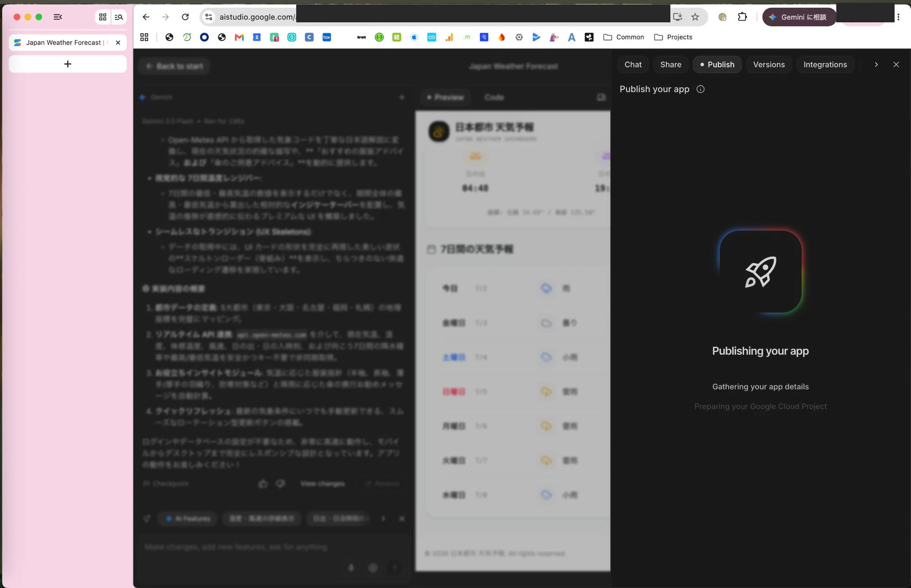Open the green bookmark with red 1 badge
Viewport: 911px width, 588px height.
pyautogui.click(x=274, y=37)
